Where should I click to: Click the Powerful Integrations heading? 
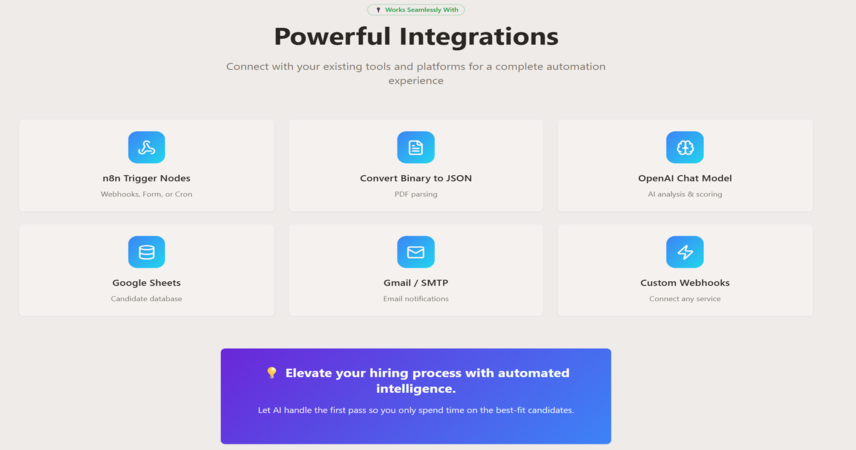pyautogui.click(x=416, y=37)
